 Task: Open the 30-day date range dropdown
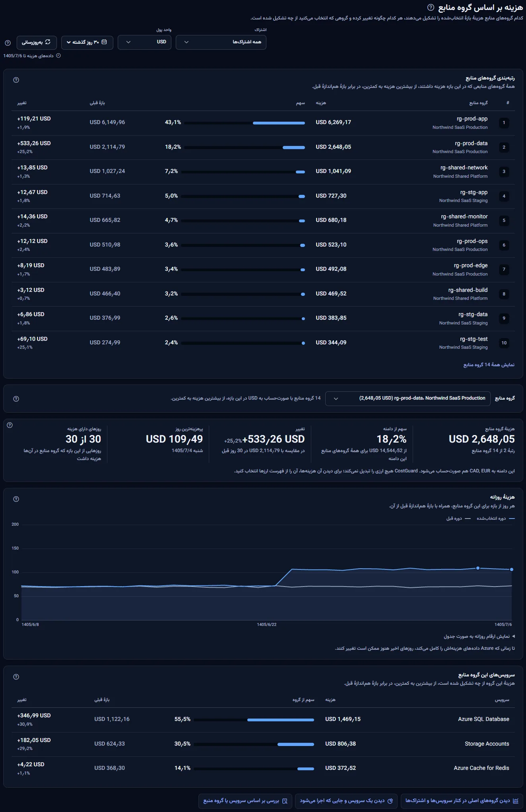point(87,43)
